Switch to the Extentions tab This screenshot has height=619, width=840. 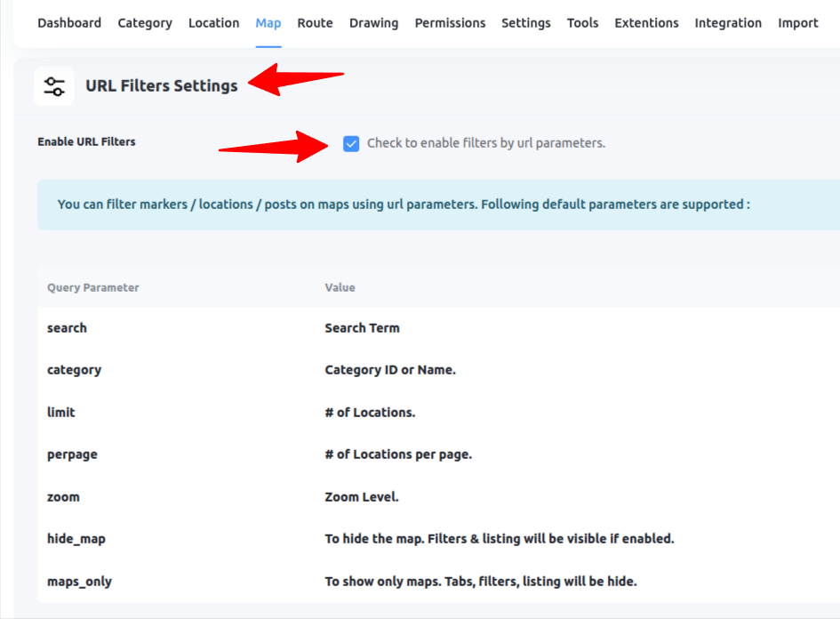646,23
